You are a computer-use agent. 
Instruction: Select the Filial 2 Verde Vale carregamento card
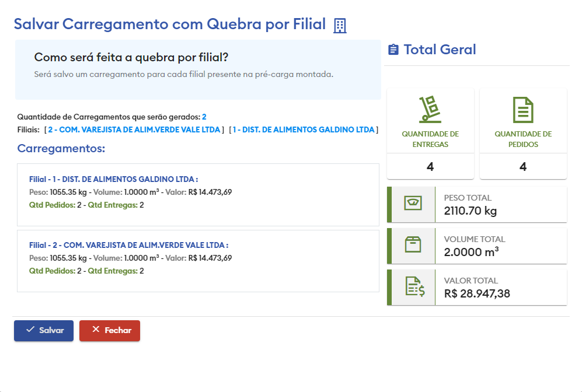pos(198,260)
